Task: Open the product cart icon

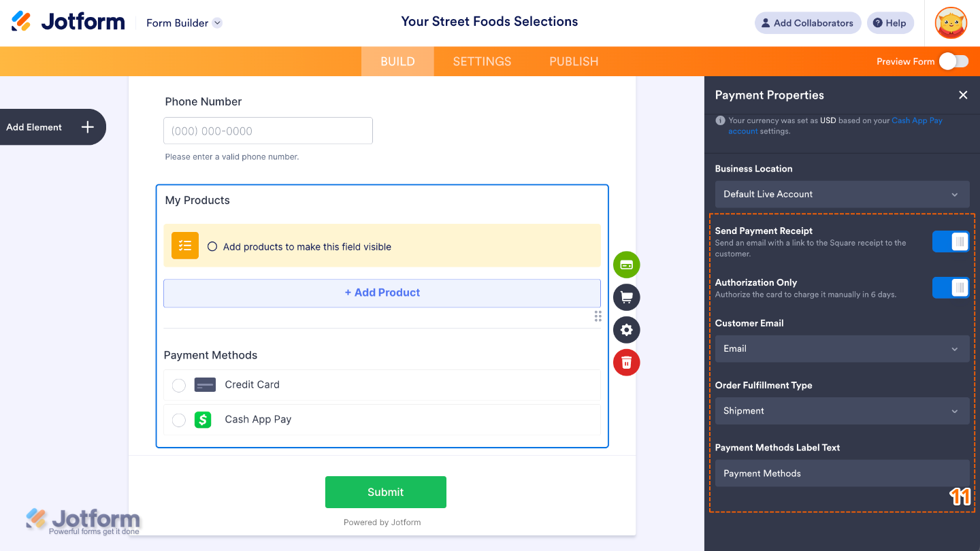Action: pyautogui.click(x=626, y=297)
